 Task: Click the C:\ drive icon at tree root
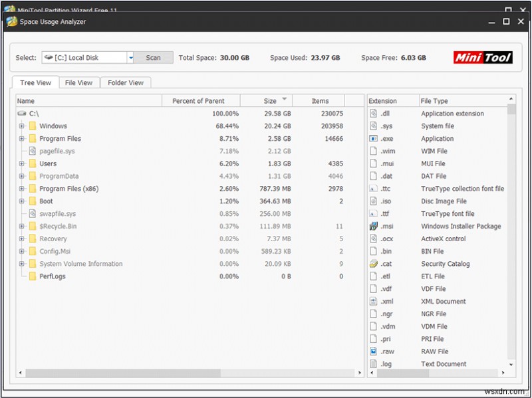[21, 113]
